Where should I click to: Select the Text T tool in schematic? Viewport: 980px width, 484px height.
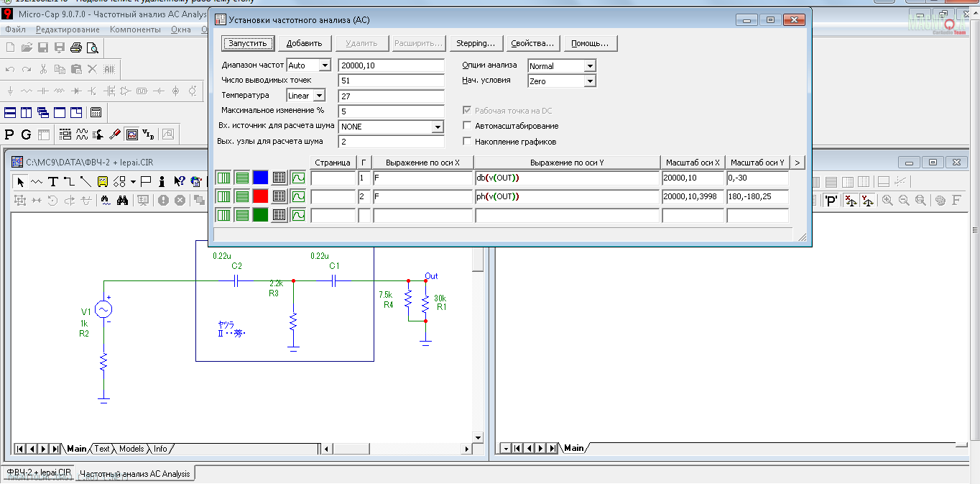pyautogui.click(x=53, y=181)
